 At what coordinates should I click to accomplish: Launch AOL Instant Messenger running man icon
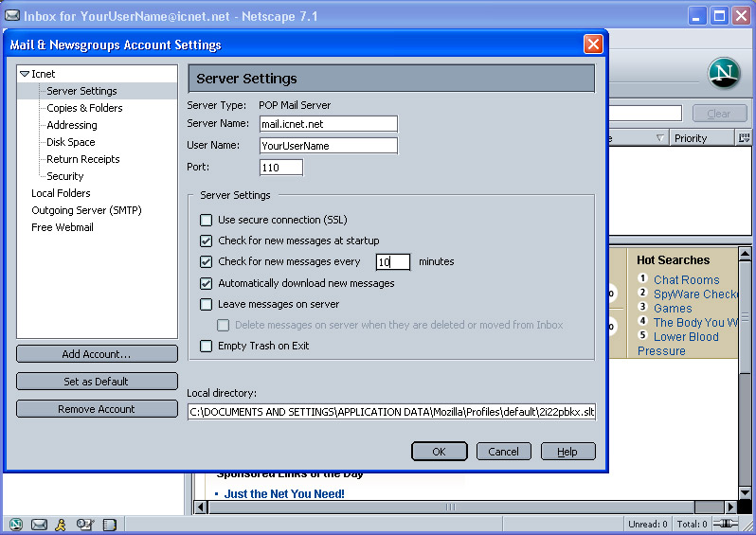tap(61, 524)
